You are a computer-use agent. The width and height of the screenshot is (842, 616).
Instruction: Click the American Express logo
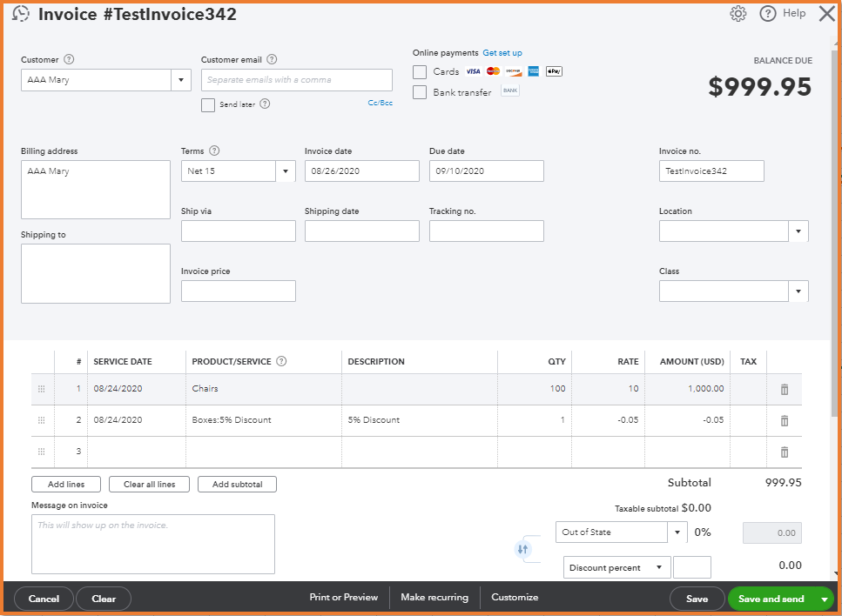[x=533, y=71]
